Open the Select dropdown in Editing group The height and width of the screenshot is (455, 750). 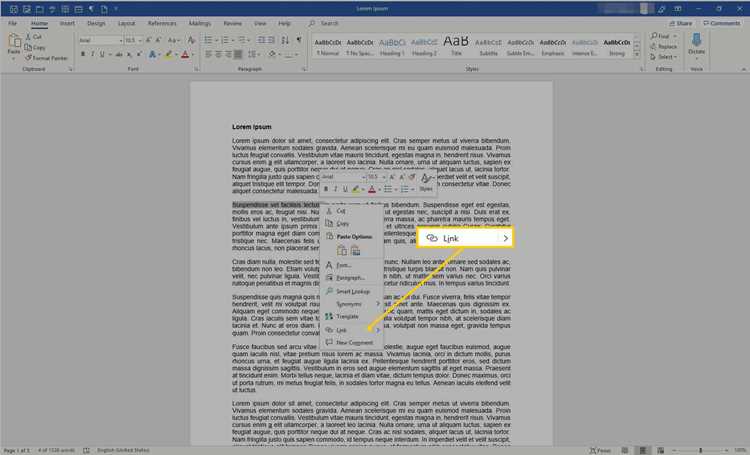pyautogui.click(x=663, y=57)
